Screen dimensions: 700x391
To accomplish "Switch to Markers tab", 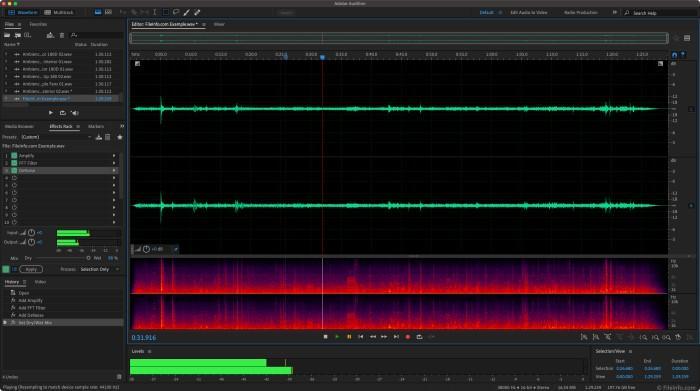I will point(96,126).
